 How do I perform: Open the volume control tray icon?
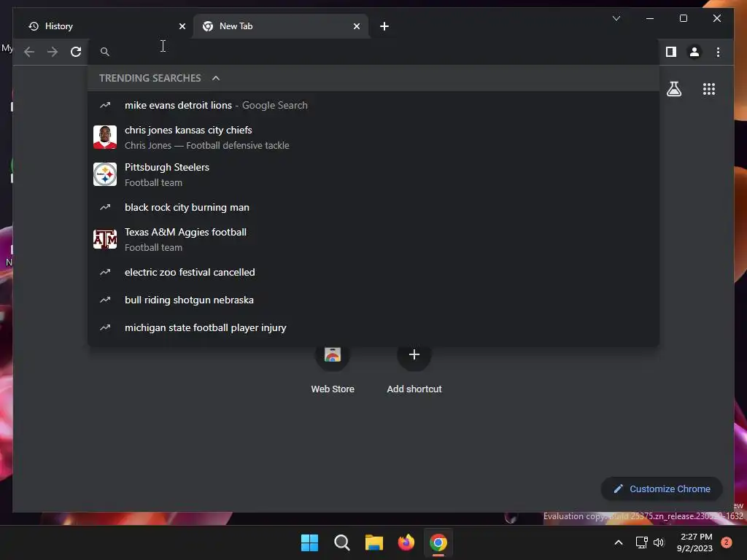click(659, 542)
